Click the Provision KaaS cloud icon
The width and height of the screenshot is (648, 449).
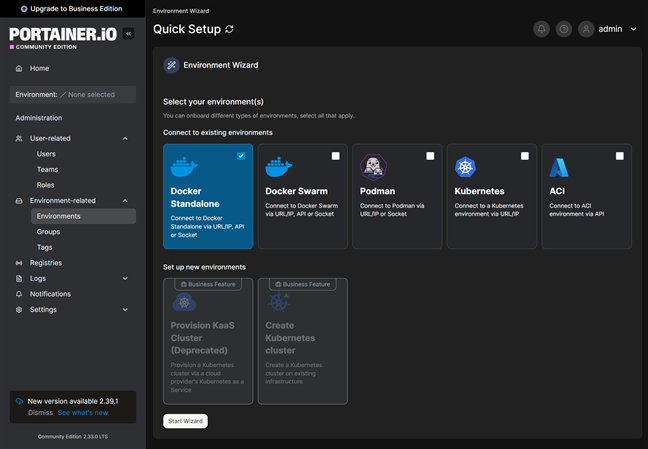click(x=184, y=302)
